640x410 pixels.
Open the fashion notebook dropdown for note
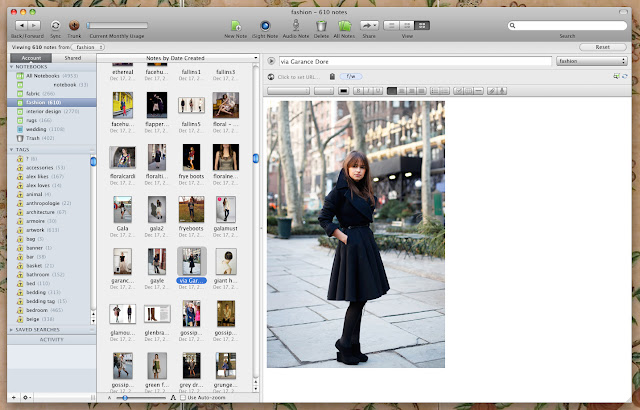pyautogui.click(x=592, y=61)
